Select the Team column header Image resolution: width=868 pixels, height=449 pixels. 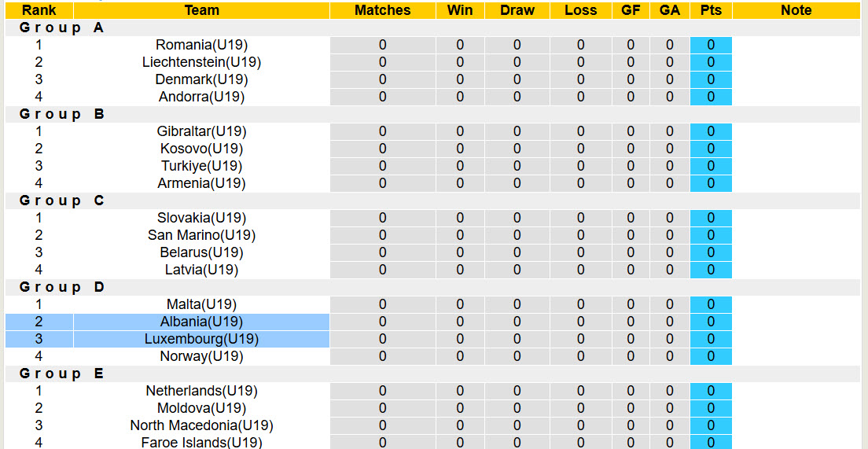(x=201, y=10)
